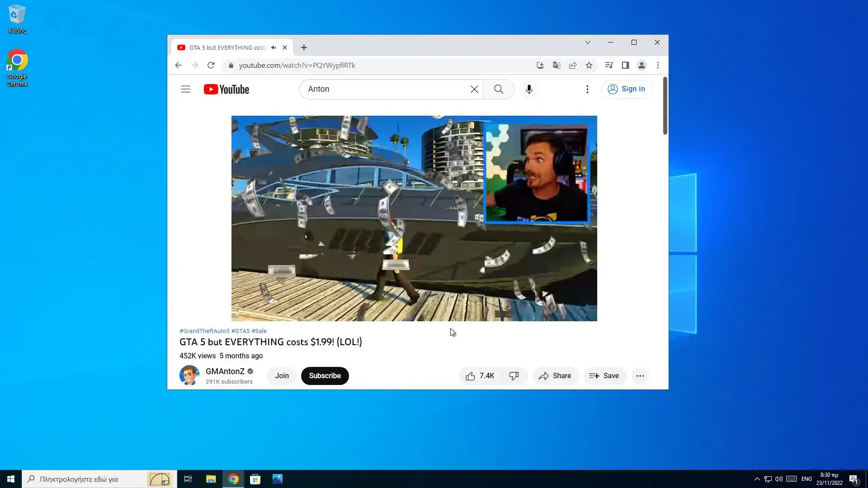The width and height of the screenshot is (868, 488).
Task: Open Microsoft Store from the taskbar
Action: [255, 479]
